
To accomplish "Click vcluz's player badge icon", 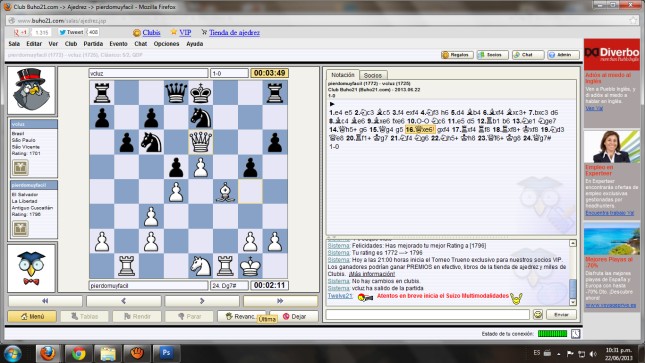I will click(20, 168).
